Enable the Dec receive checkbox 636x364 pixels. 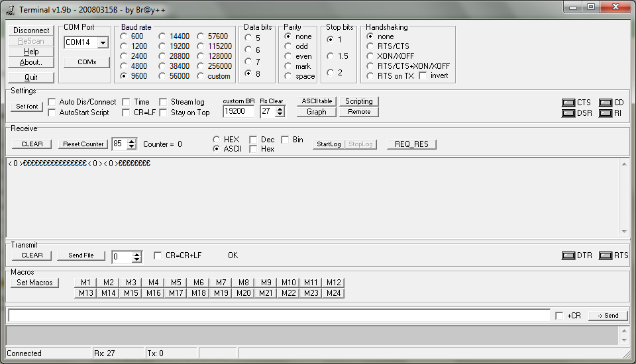click(253, 140)
